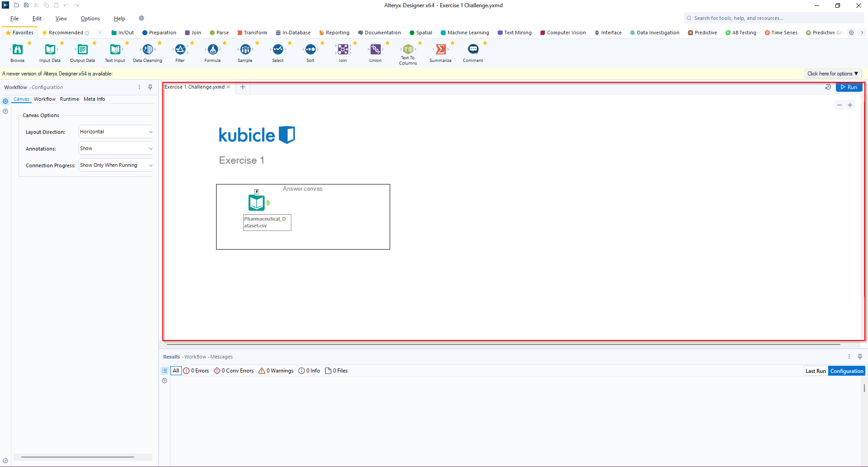Viewport: 868px width, 467px height.
Task: Click the Input Data node on canvas
Action: 257,203
